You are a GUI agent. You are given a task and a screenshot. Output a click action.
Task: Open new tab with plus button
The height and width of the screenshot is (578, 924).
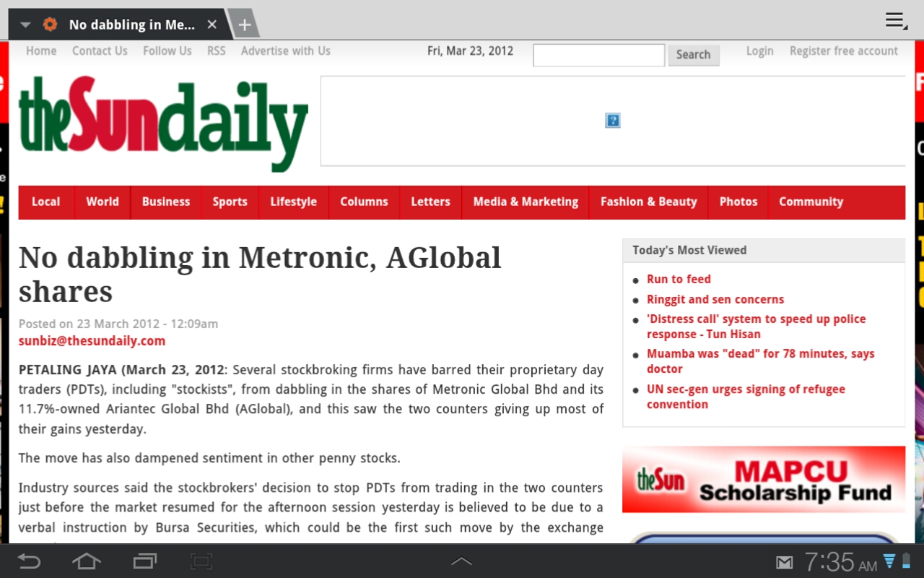click(245, 25)
